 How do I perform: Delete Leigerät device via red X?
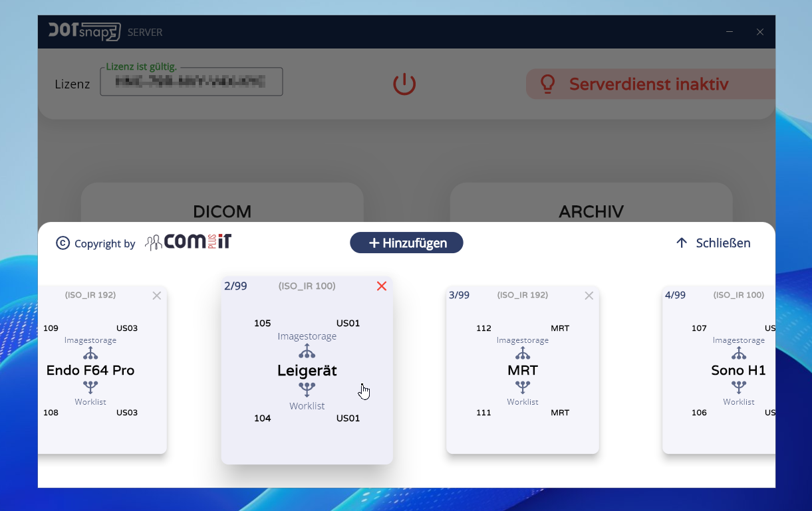[x=382, y=286]
